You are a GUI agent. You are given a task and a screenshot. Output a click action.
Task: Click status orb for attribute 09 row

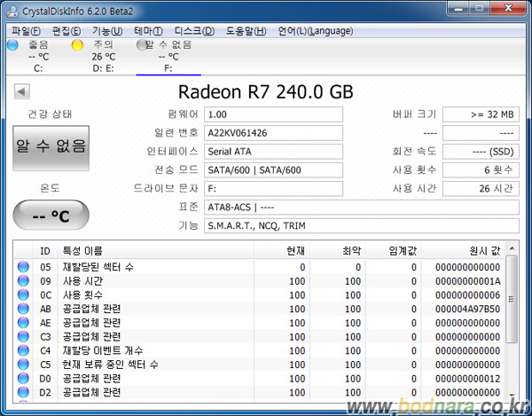(23, 281)
